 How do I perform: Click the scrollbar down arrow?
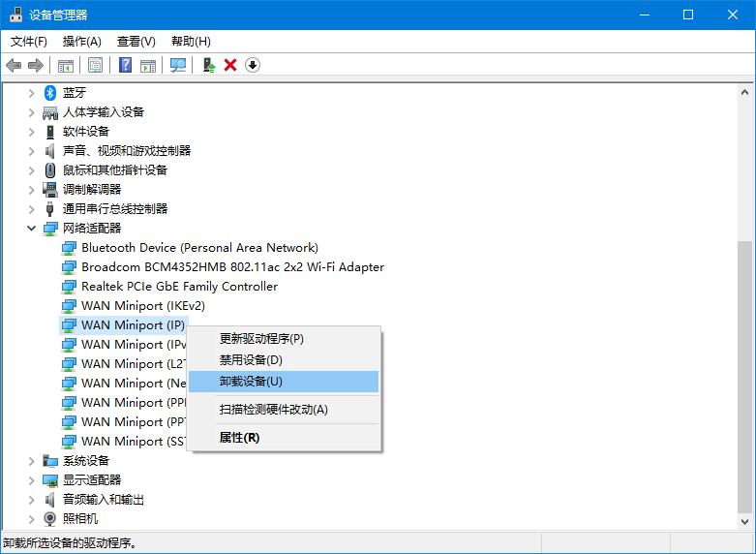pyautogui.click(x=744, y=522)
